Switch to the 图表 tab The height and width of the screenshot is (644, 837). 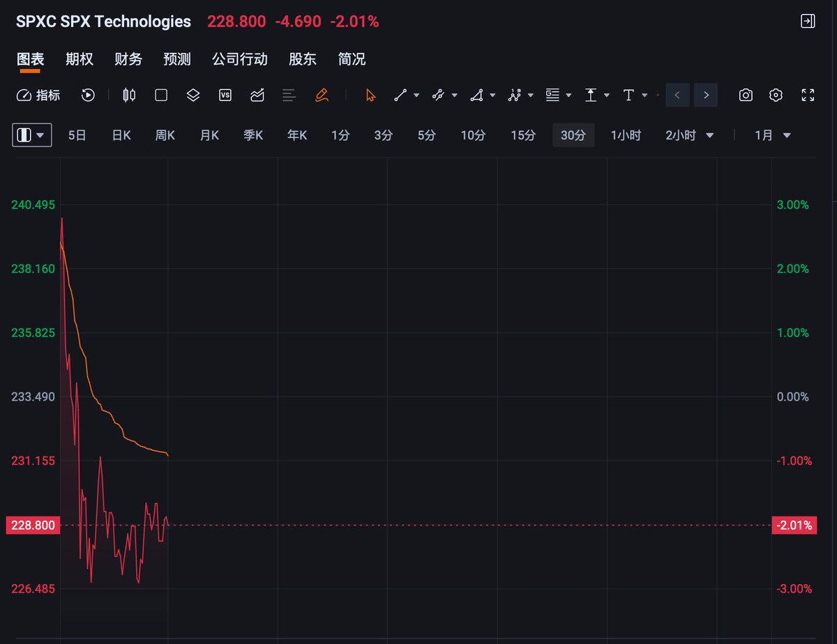(30, 59)
